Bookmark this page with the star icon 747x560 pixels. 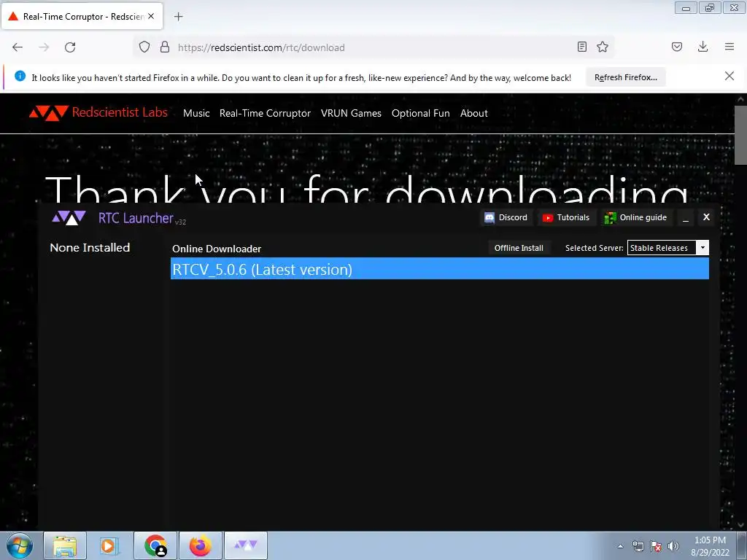(603, 47)
